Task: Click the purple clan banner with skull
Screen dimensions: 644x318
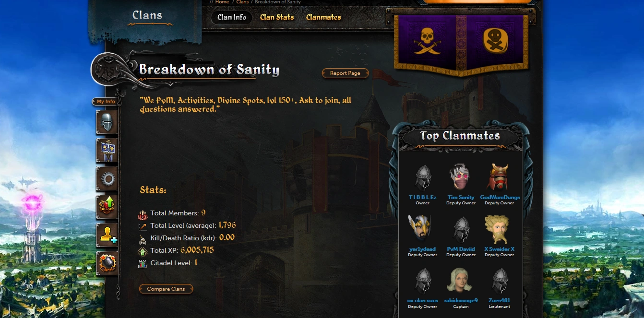Action: [425, 40]
